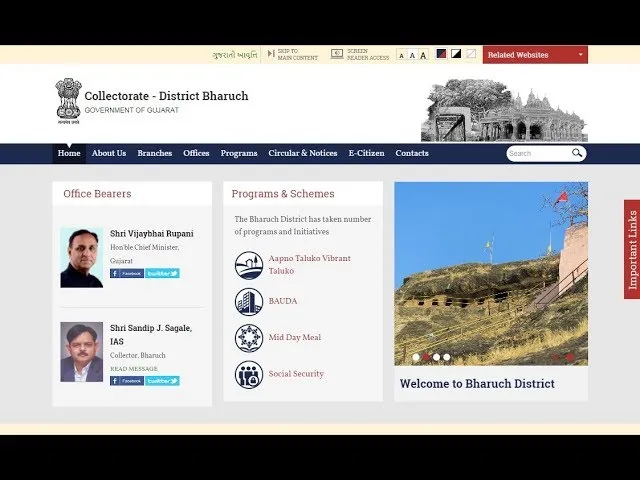Screen dimensions: 640x480
Task: Select the medium font size A
Action: coord(412,55)
